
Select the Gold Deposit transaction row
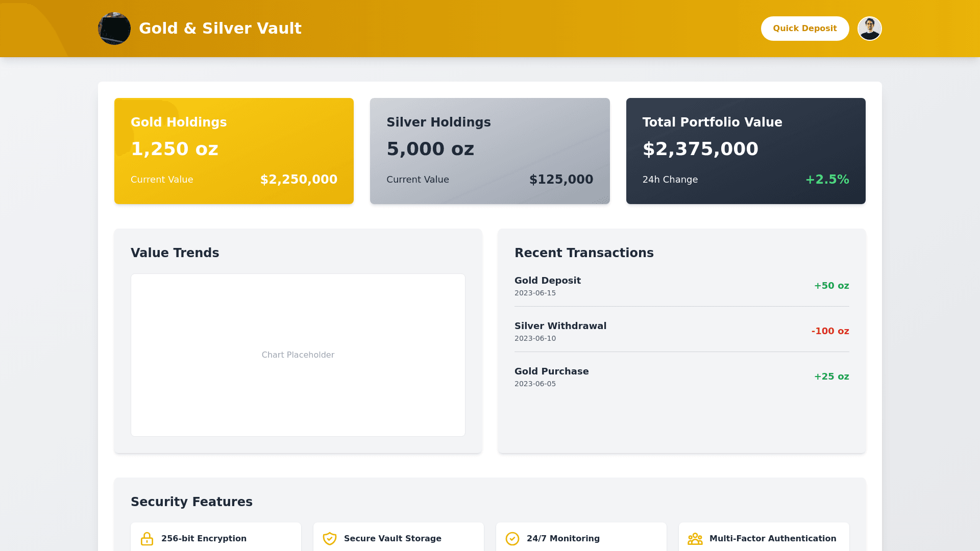point(681,286)
